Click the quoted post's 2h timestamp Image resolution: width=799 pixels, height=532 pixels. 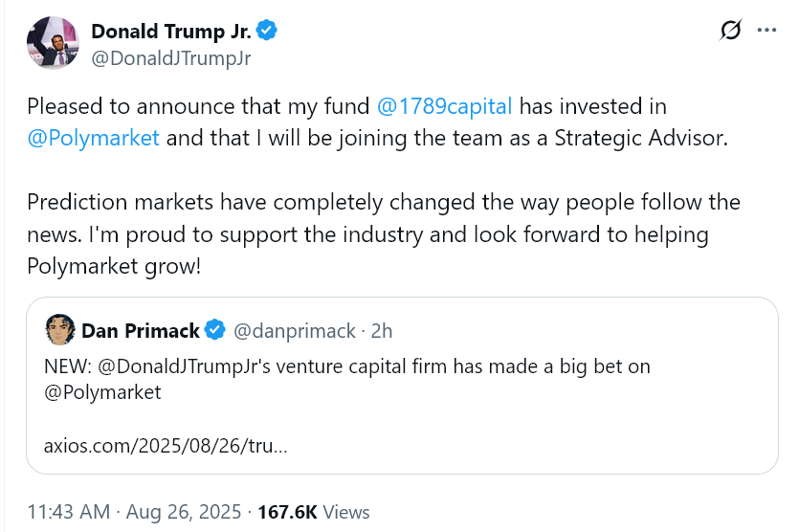pyautogui.click(x=382, y=331)
